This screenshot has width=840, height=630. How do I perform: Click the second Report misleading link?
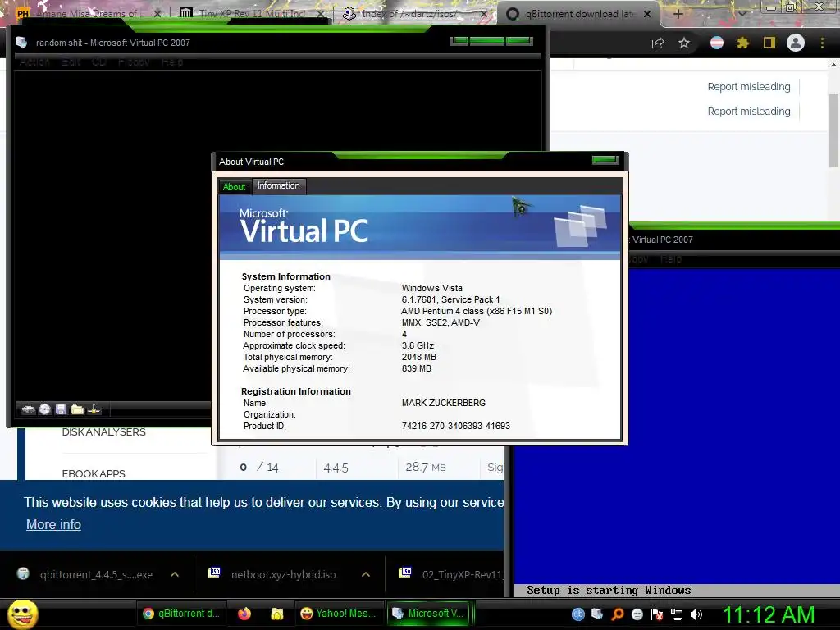point(749,112)
